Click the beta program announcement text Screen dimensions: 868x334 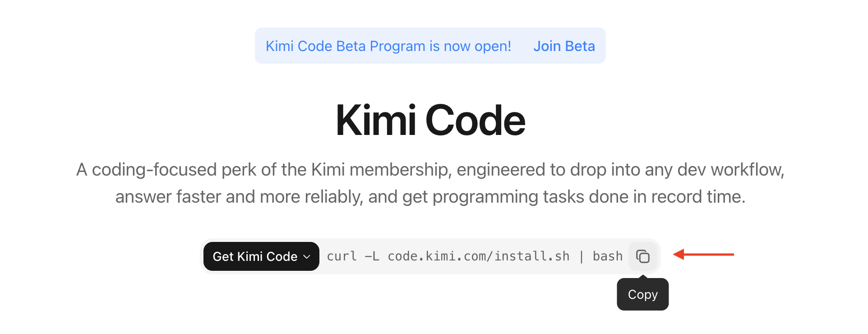click(388, 46)
